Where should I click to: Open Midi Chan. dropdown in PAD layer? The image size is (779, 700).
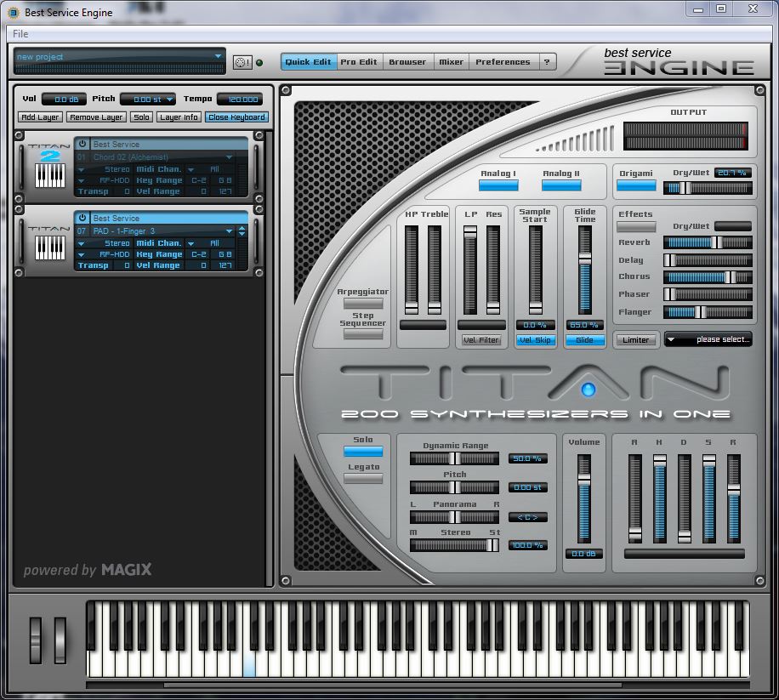tap(190, 243)
